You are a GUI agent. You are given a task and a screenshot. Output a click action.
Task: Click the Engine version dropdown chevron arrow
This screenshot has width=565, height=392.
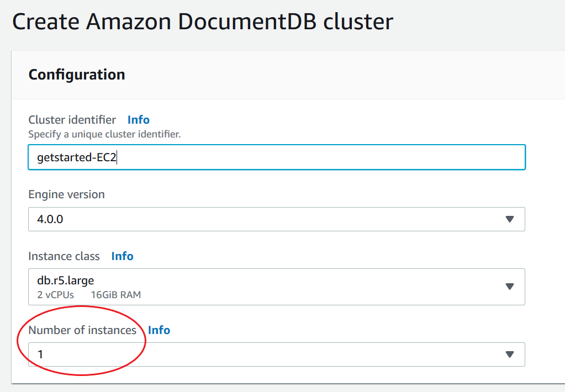509,219
